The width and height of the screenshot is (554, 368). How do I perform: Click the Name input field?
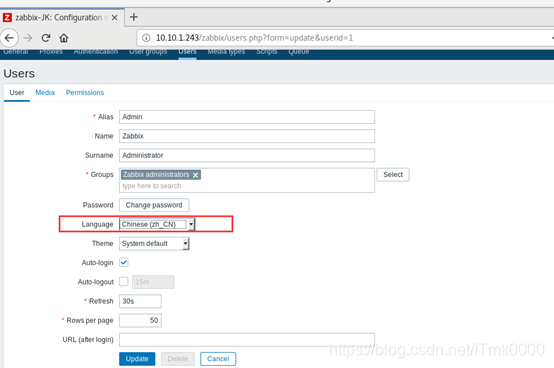pyautogui.click(x=247, y=136)
